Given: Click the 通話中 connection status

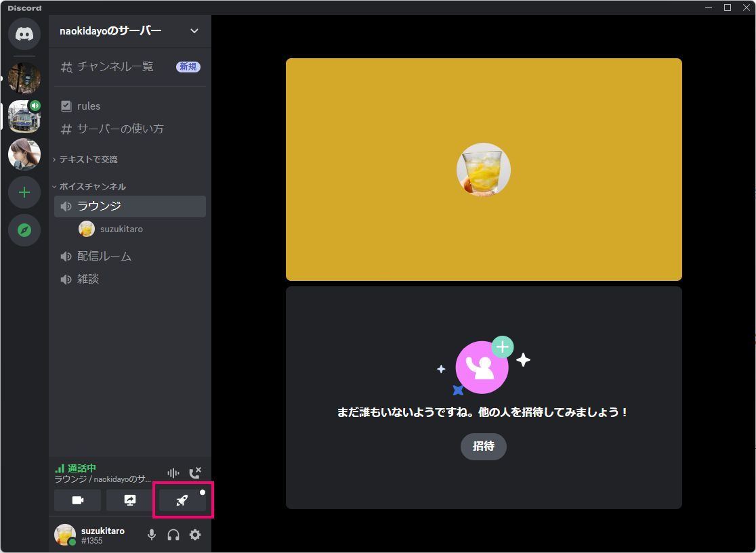Looking at the screenshot, I should click(x=81, y=468).
